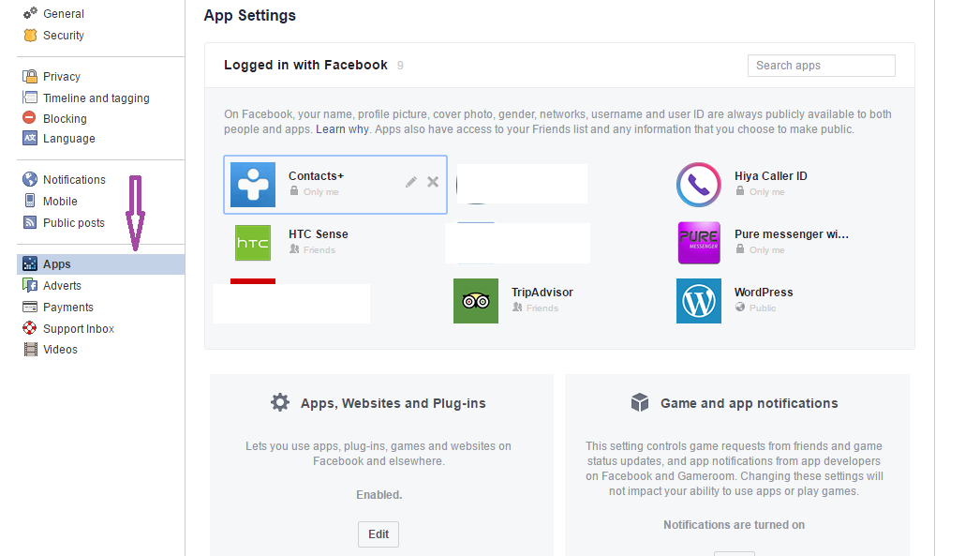Click the red Blocking icon
The width and height of the screenshot is (980, 556).
click(29, 117)
